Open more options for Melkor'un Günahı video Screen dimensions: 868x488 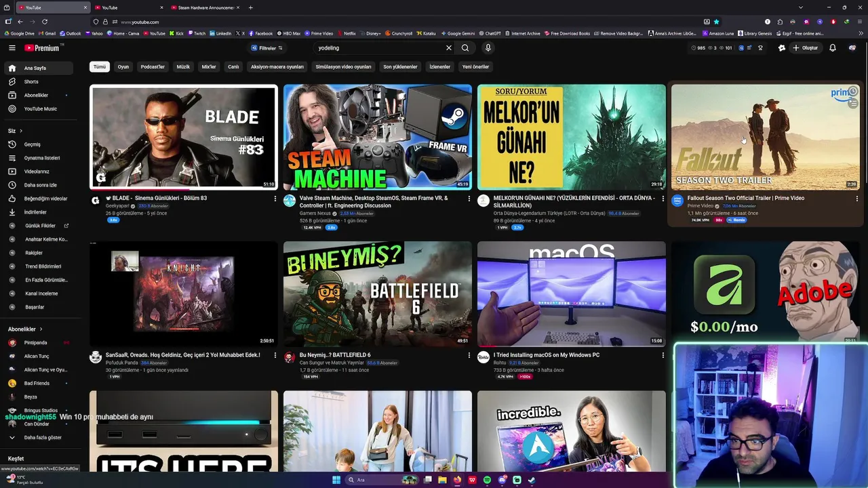[x=663, y=199]
